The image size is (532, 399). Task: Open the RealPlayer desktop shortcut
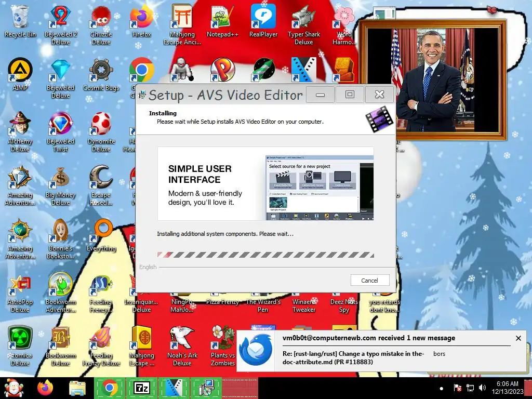click(x=263, y=21)
